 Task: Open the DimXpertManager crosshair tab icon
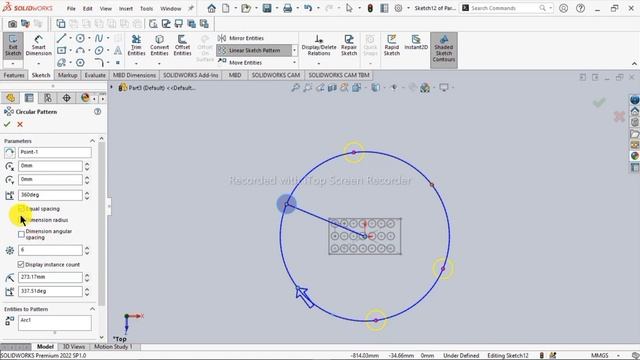point(66,98)
